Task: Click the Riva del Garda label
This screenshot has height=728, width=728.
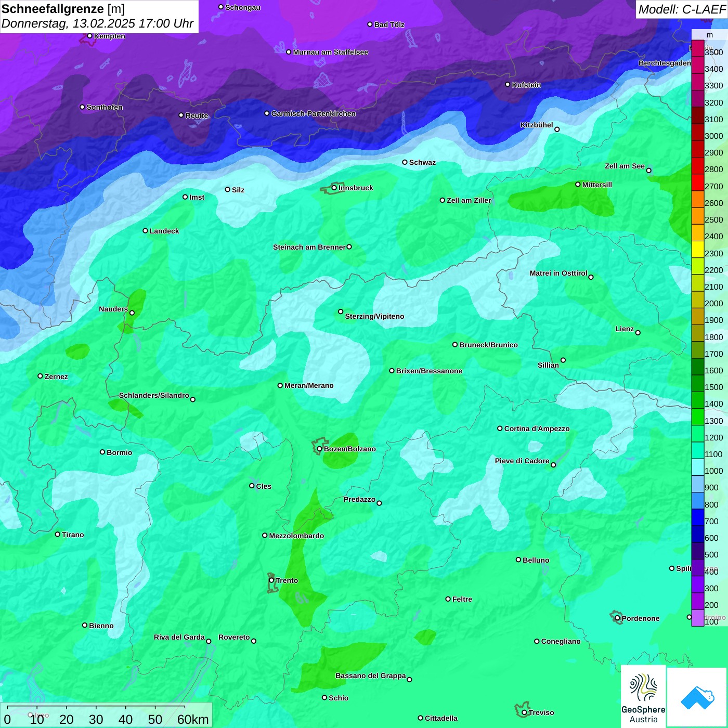Action: (x=179, y=637)
